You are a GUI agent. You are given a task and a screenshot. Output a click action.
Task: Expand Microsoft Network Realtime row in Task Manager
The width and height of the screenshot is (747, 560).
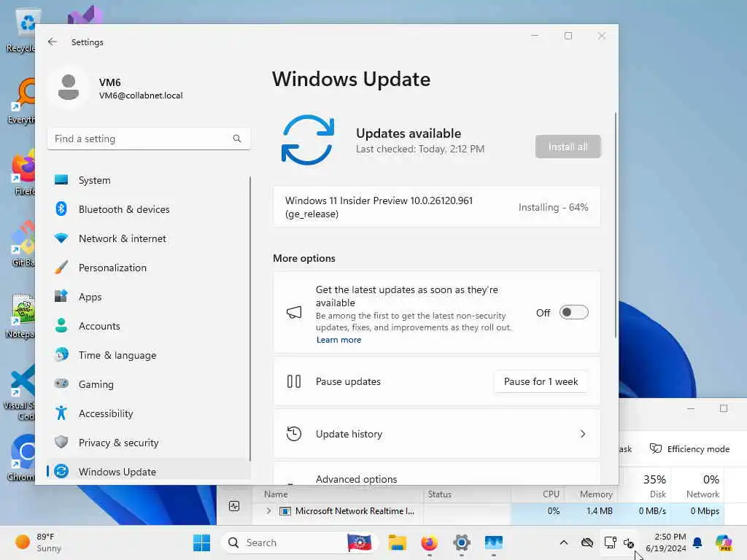[x=268, y=511]
